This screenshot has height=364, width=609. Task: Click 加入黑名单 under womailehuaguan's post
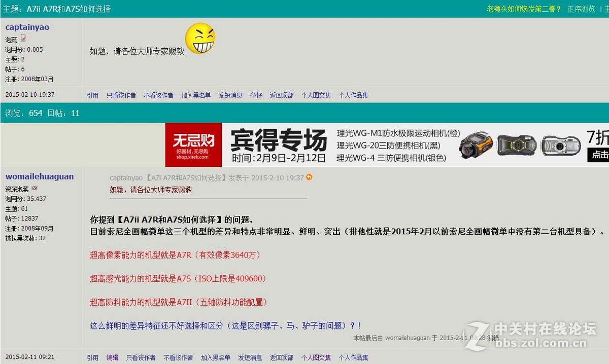[215, 357]
